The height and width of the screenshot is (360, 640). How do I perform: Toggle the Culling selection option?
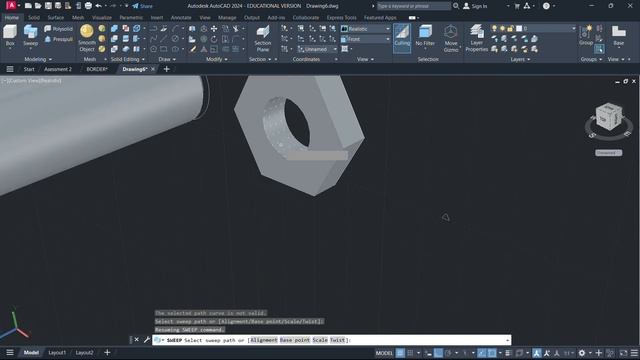[x=402, y=38]
